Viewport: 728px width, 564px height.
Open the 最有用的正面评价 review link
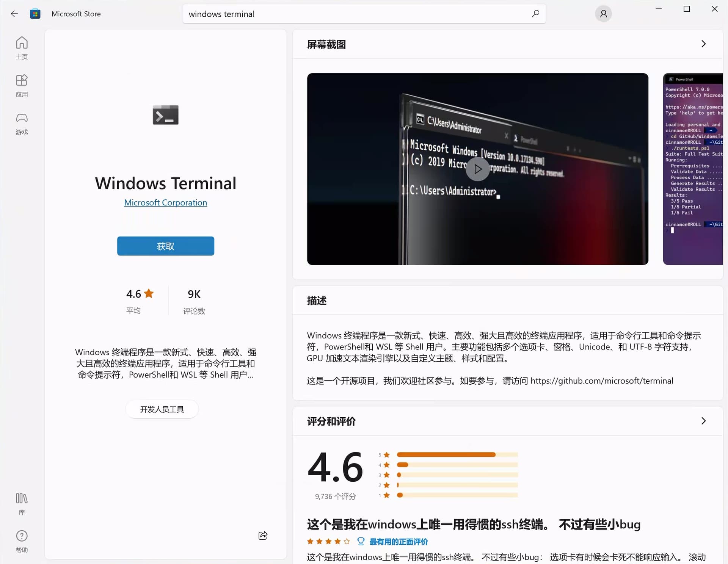tap(398, 542)
